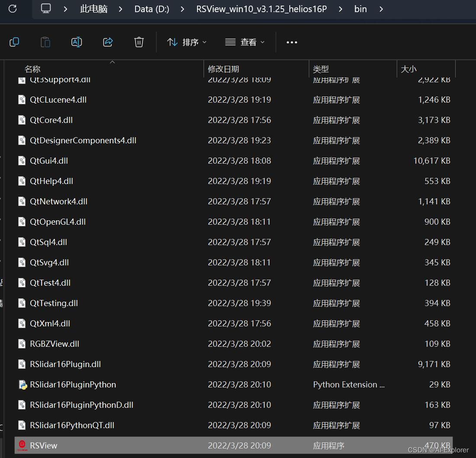This screenshot has width=476, height=458.
Task: Click the QtSvg4.dll file icon
Action: tap(22, 262)
